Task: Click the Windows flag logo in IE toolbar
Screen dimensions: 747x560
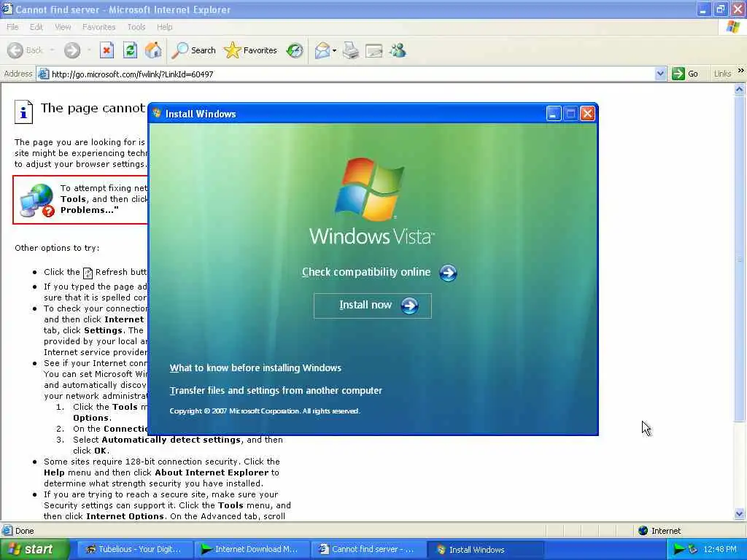Action: tap(733, 27)
